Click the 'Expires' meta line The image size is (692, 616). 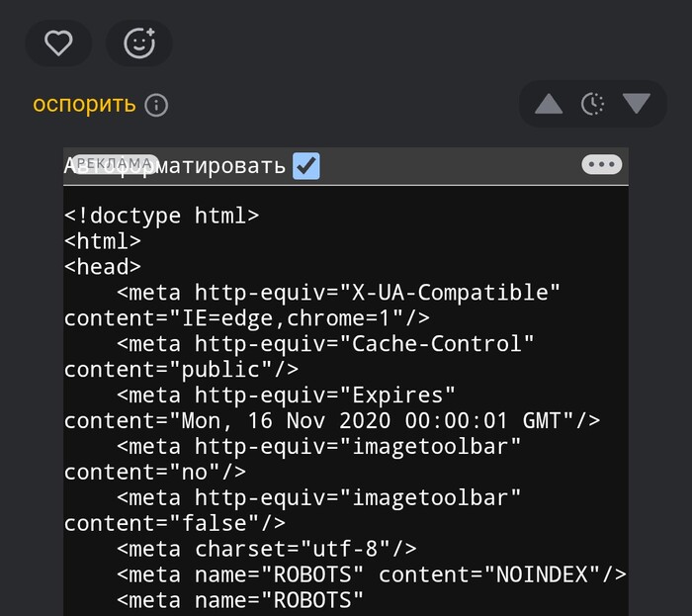click(286, 395)
